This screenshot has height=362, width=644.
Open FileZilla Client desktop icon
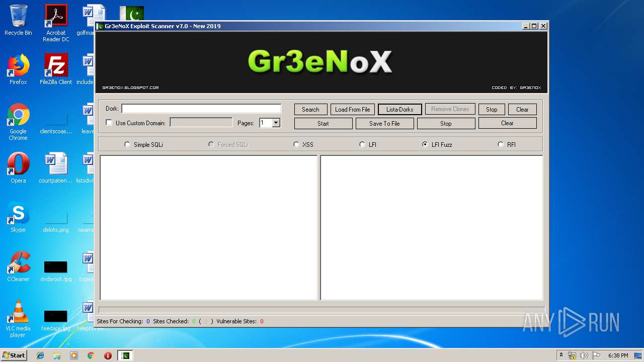(x=56, y=69)
